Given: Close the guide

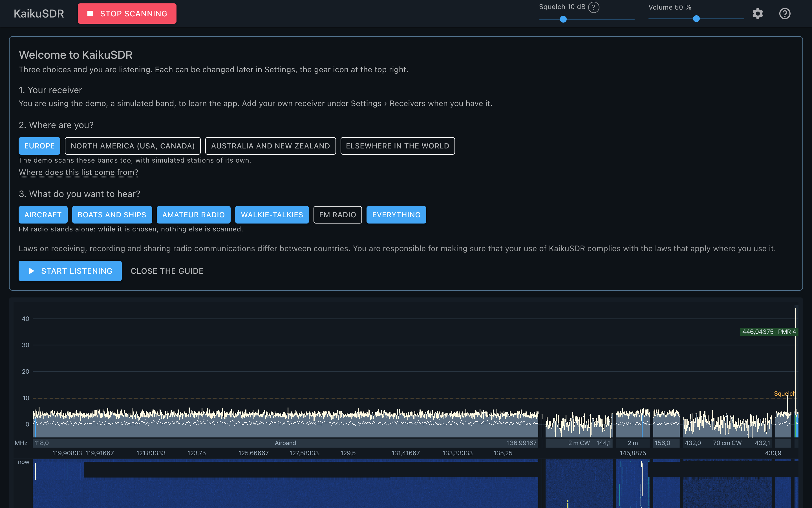Looking at the screenshot, I should [x=167, y=271].
